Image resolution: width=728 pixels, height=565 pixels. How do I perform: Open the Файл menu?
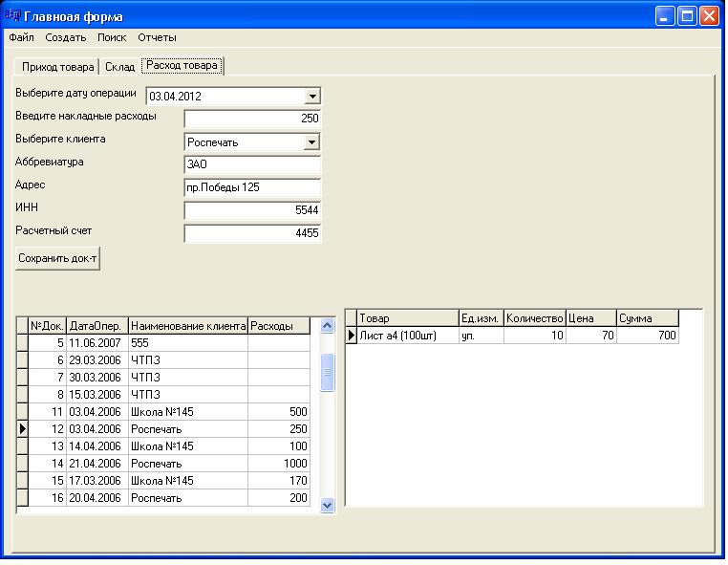point(21,37)
